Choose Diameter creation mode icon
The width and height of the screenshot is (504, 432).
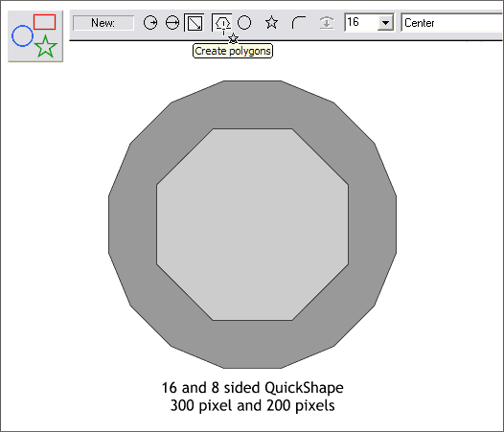(x=172, y=23)
